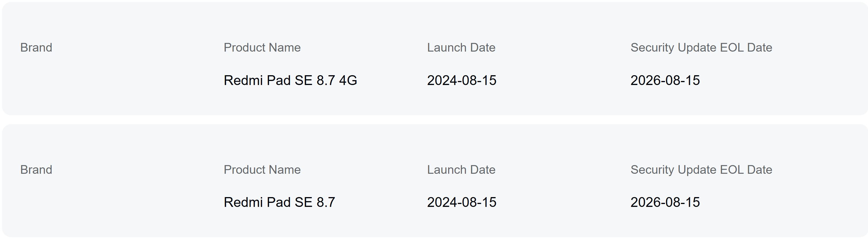Click the Launch Date label in the bottom card
Viewport: 868px width, 238px height.
(461, 169)
